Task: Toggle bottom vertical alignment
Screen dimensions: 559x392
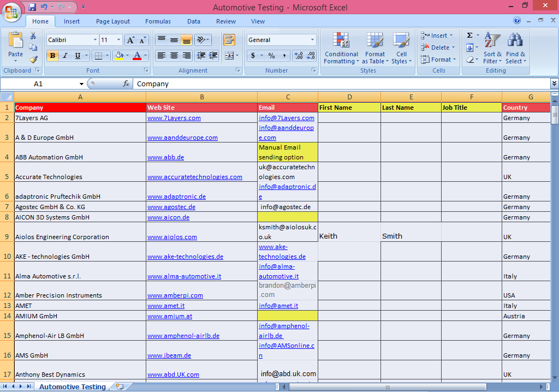Action: [x=187, y=40]
